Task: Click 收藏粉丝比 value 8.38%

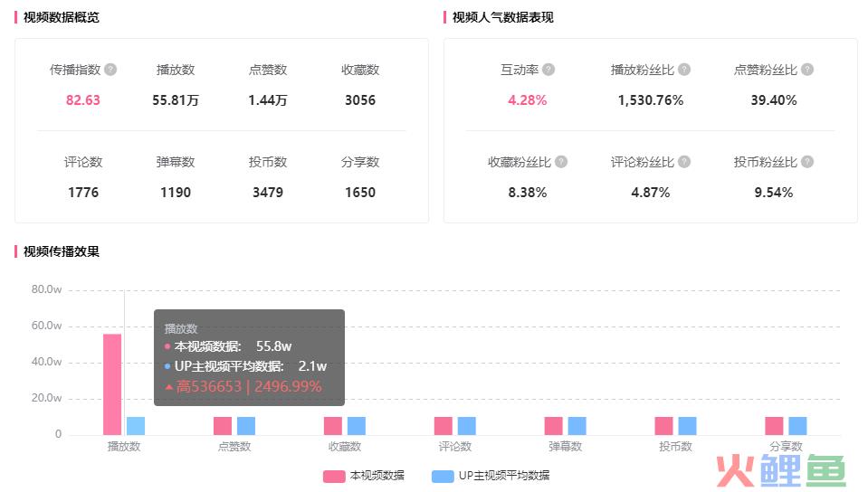Action: point(528,193)
